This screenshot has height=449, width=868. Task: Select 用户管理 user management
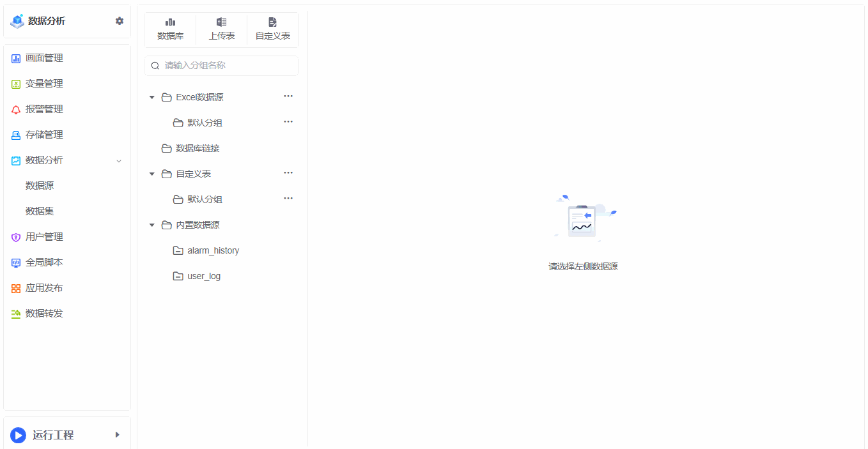[45, 237]
